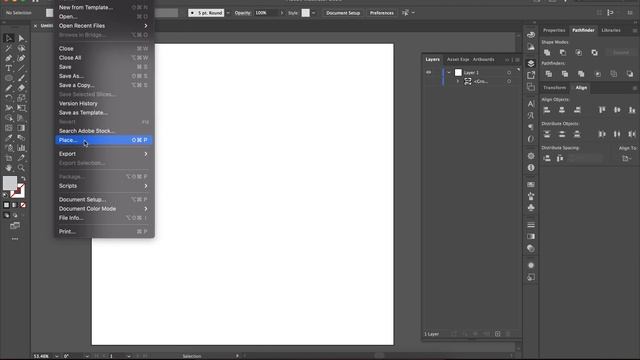
Task: Choose Version History item
Action: [x=103, y=104]
